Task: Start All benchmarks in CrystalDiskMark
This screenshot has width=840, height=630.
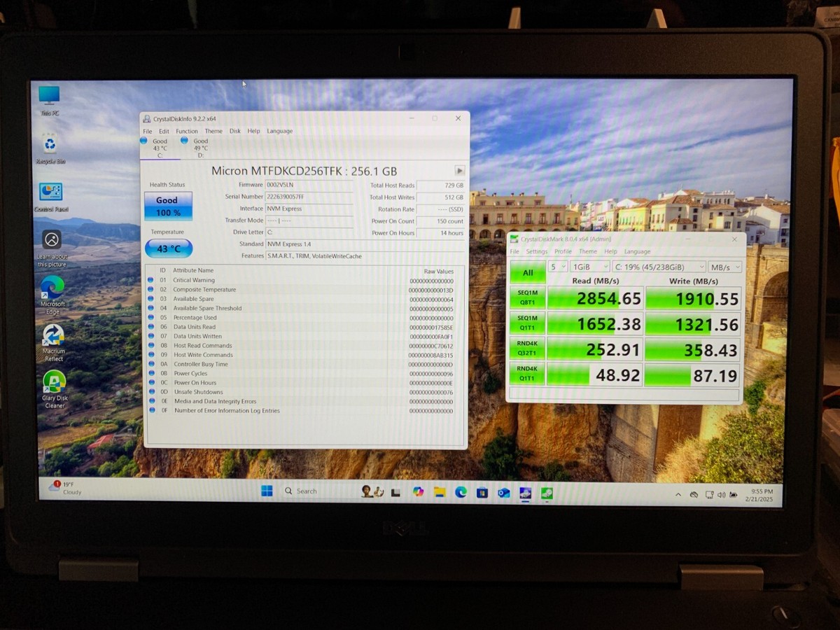Action: tap(527, 272)
